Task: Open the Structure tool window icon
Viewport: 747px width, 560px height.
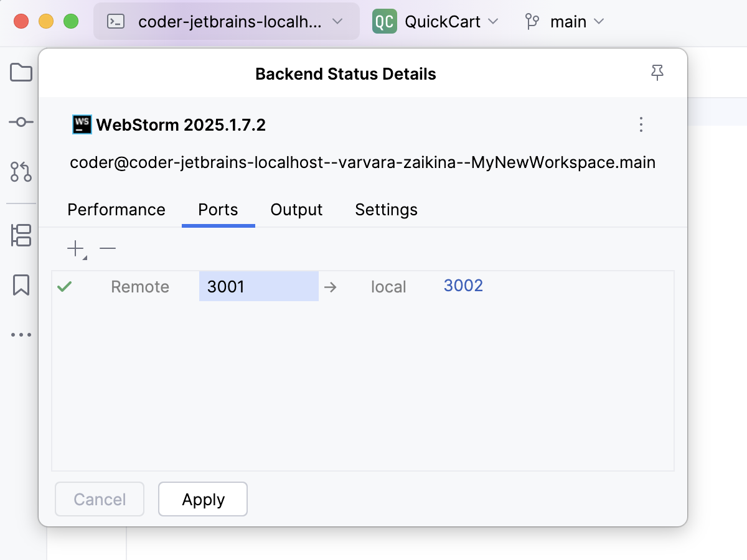Action: tap(21, 236)
